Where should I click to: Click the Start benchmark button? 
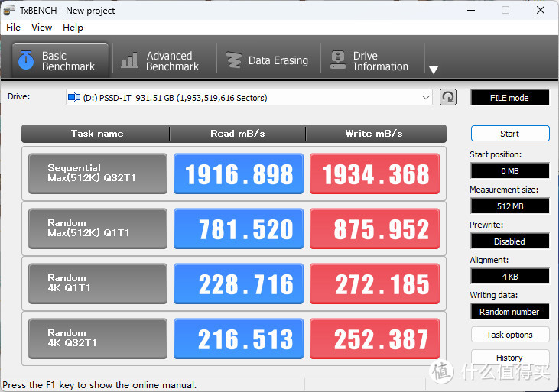click(510, 134)
